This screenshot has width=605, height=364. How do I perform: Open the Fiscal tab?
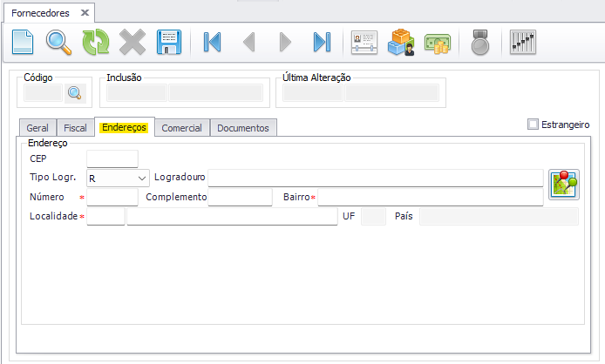coord(75,128)
